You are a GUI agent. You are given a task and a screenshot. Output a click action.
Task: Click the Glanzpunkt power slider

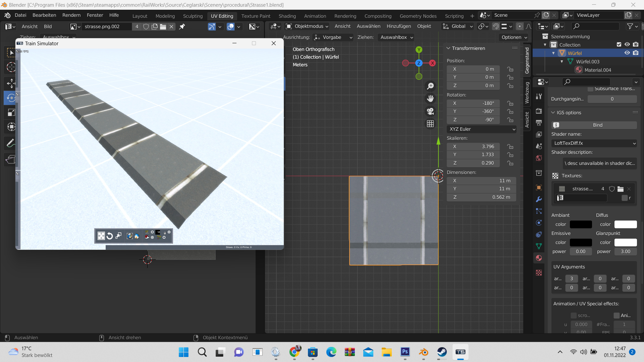pos(626,251)
